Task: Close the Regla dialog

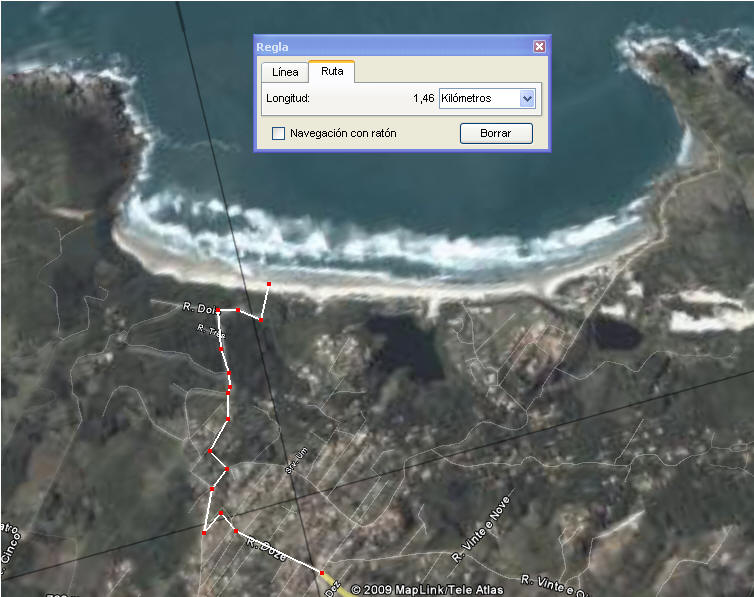Action: [x=539, y=46]
